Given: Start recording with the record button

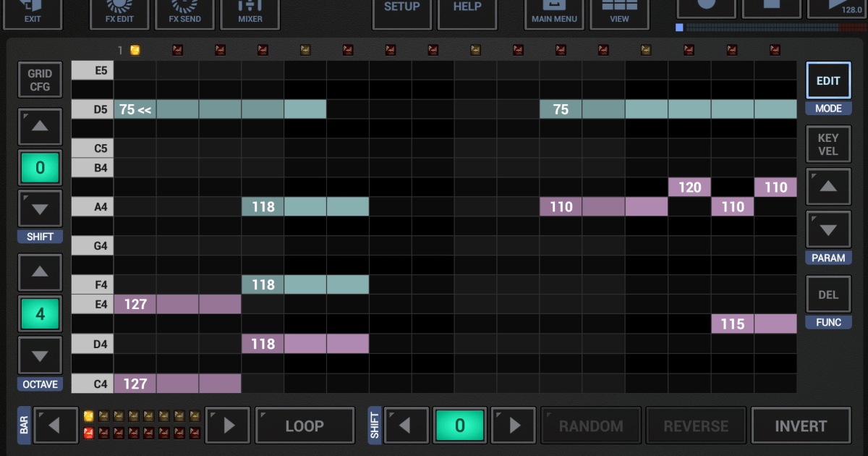Looking at the screenshot, I should [x=706, y=7].
